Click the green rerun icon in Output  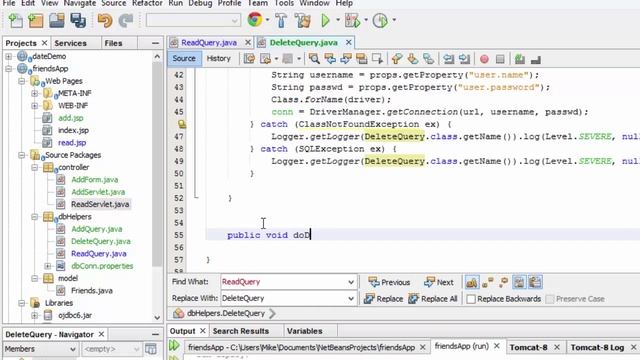pyautogui.click(x=174, y=346)
